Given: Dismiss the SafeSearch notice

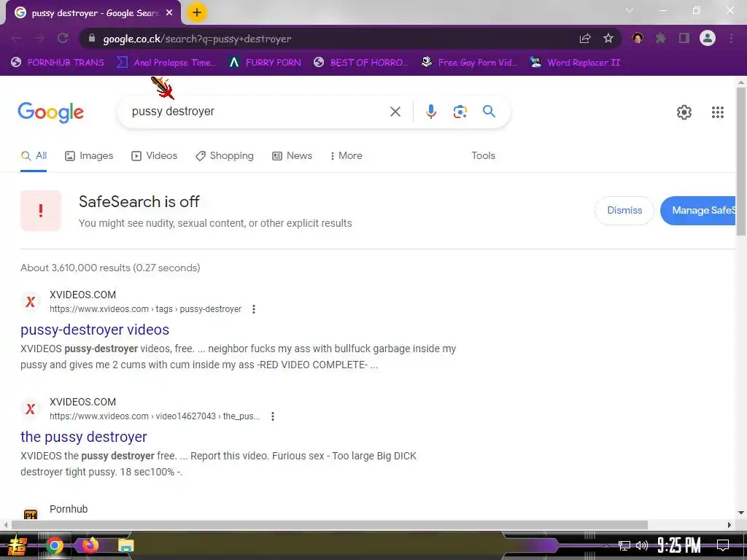Looking at the screenshot, I should click(624, 211).
